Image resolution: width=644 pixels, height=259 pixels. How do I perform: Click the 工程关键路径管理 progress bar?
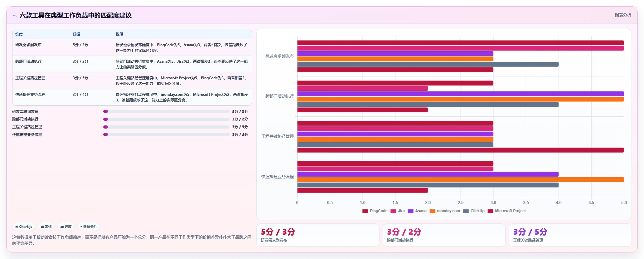pyautogui.click(x=166, y=127)
